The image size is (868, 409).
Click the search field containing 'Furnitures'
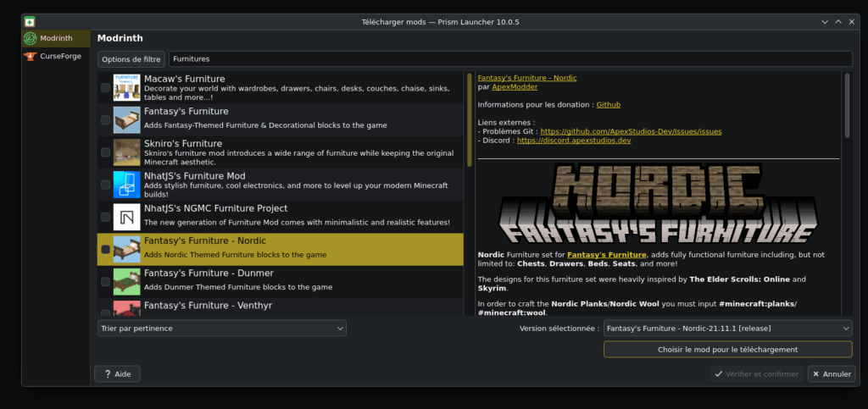509,59
